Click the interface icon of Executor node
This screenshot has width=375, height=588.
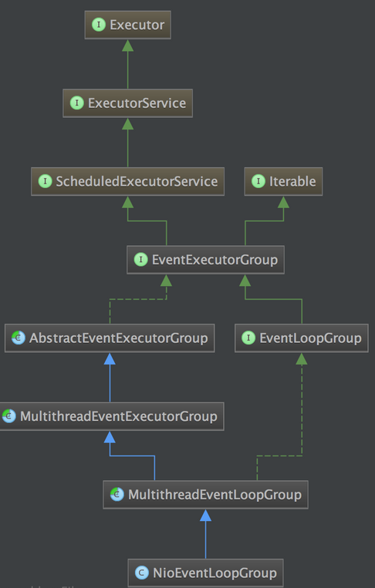coord(99,25)
